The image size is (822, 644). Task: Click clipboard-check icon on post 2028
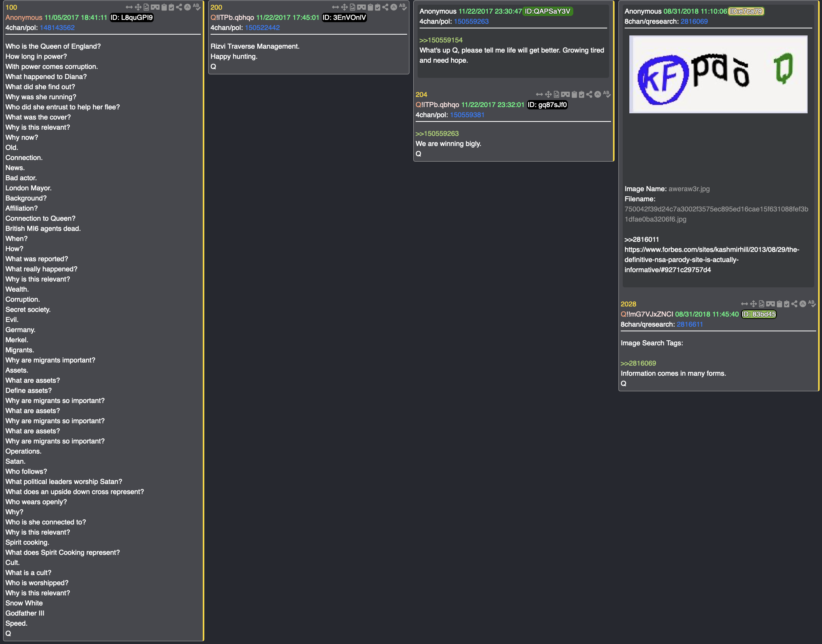point(787,304)
